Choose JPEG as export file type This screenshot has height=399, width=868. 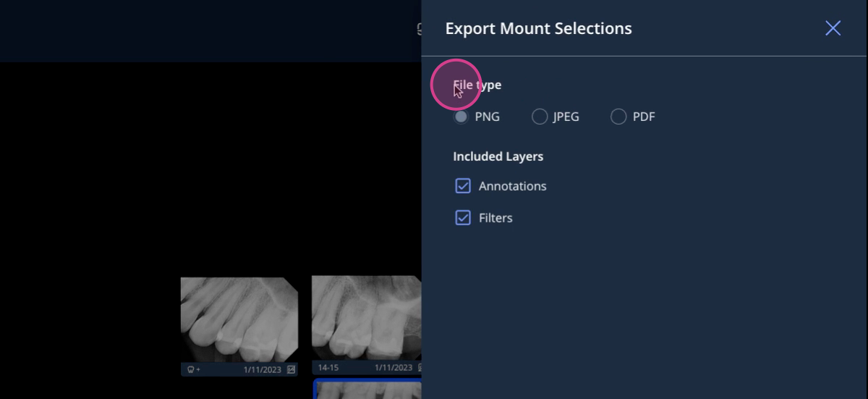[x=540, y=117]
